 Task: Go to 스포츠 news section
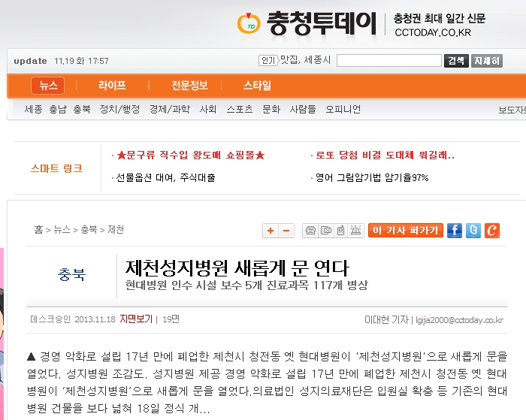tap(239, 109)
